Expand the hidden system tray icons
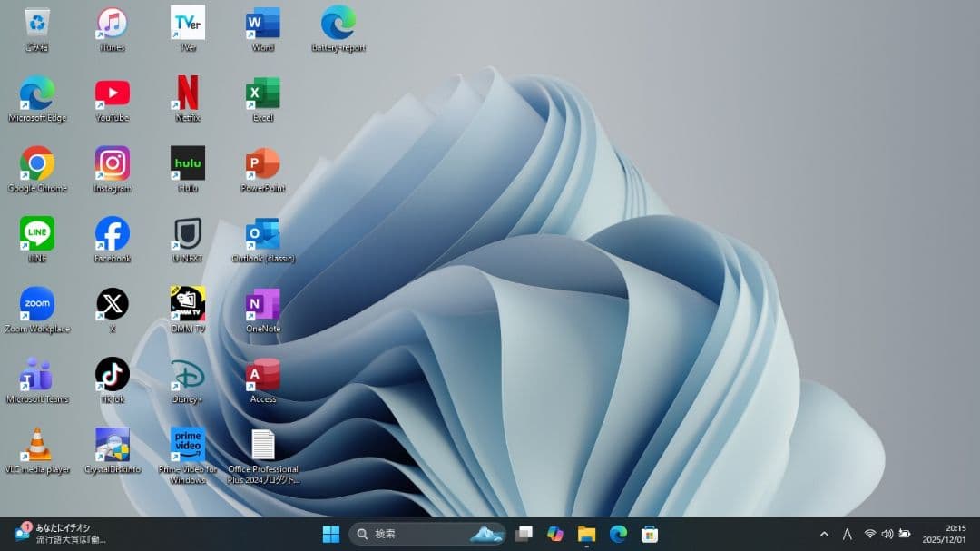Image resolution: width=980 pixels, height=551 pixels. (824, 534)
